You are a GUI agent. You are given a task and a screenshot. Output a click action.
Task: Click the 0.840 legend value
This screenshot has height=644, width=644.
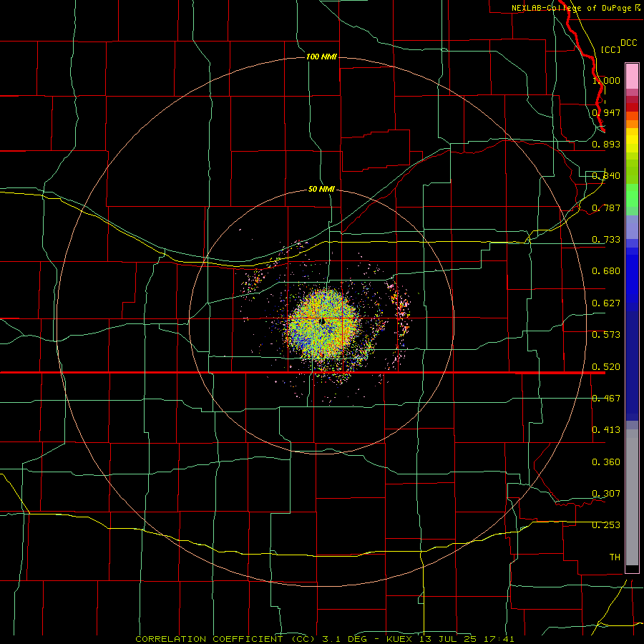point(606,176)
